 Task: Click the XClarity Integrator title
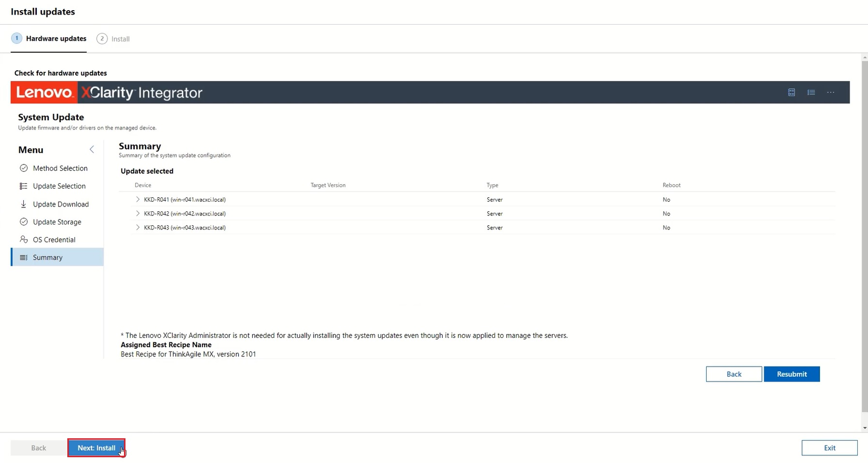click(142, 93)
